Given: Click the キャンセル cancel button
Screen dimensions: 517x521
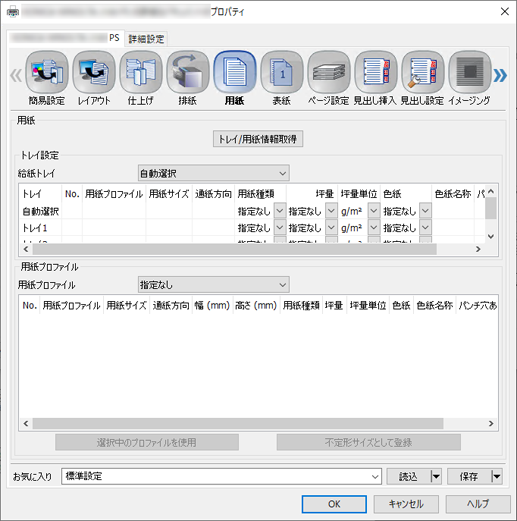Looking at the screenshot, I should 406,504.
